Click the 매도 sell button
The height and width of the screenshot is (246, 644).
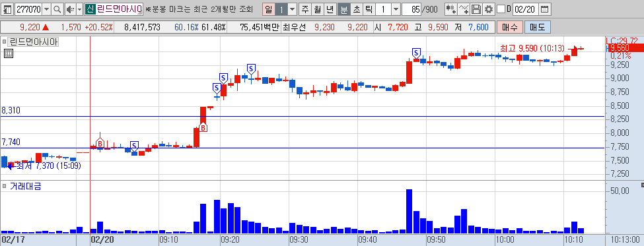[x=537, y=28]
